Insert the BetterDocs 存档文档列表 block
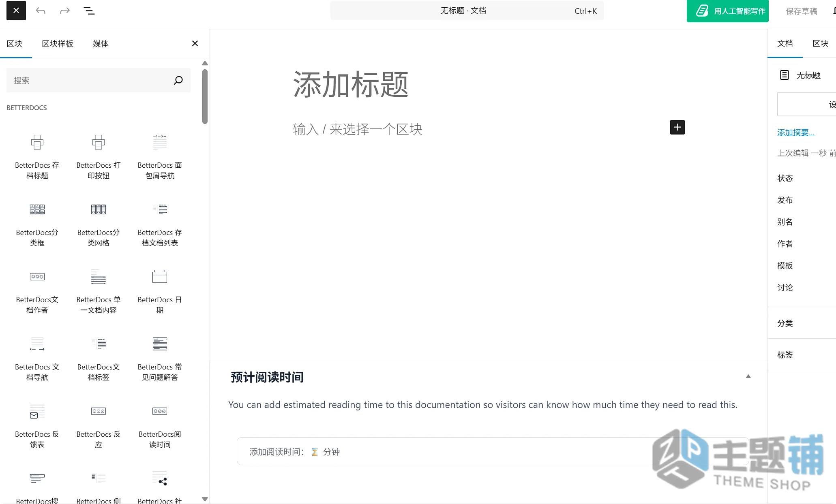The width and height of the screenshot is (836, 504). pos(160,224)
